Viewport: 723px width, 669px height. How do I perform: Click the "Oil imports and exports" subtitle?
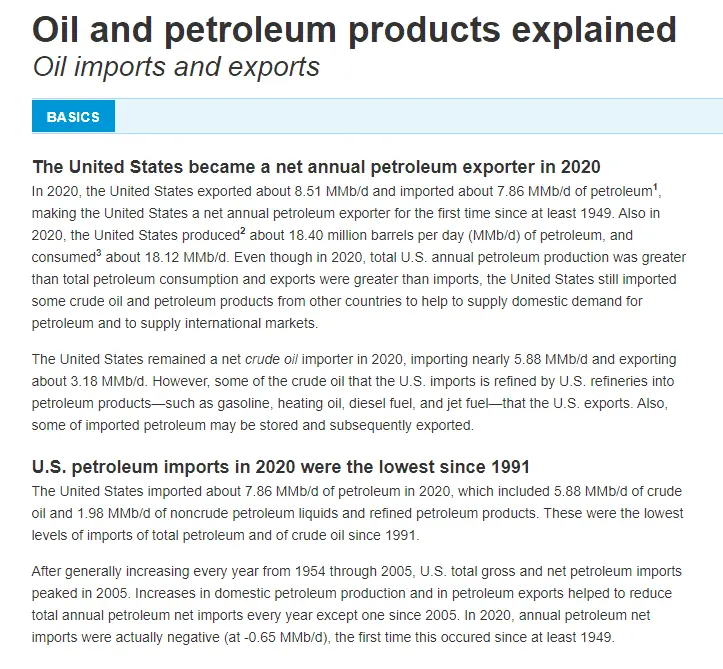(x=176, y=67)
